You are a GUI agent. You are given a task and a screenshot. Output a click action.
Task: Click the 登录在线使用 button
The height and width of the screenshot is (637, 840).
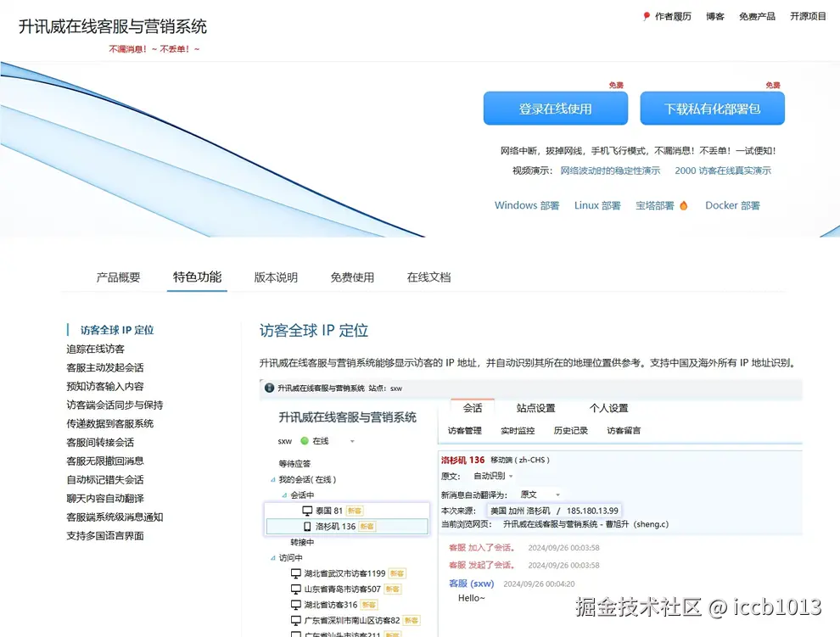pyautogui.click(x=556, y=109)
